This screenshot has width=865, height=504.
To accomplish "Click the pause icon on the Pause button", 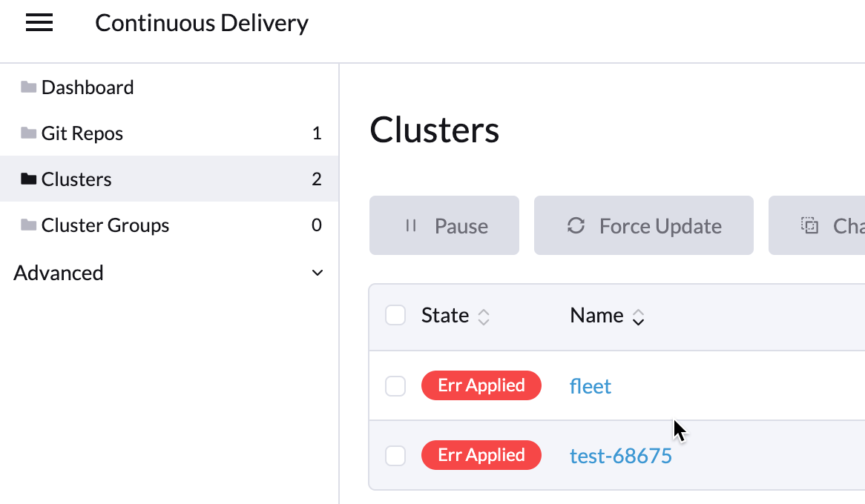I will [411, 225].
